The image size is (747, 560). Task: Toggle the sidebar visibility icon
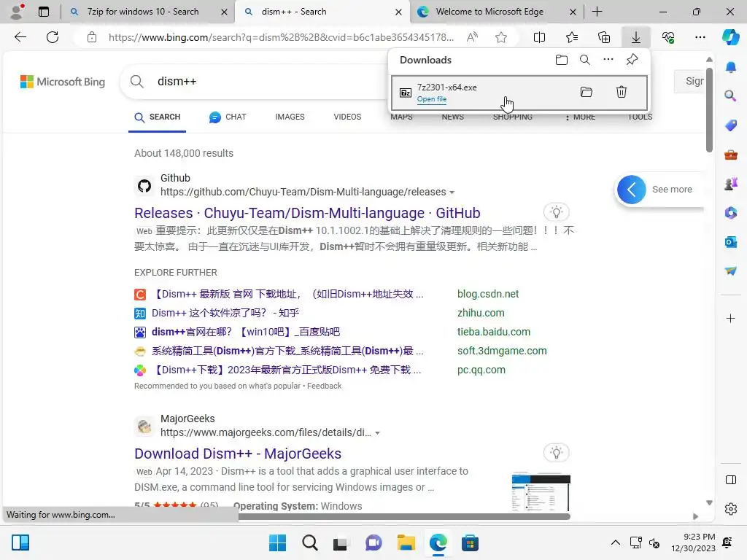(731, 480)
